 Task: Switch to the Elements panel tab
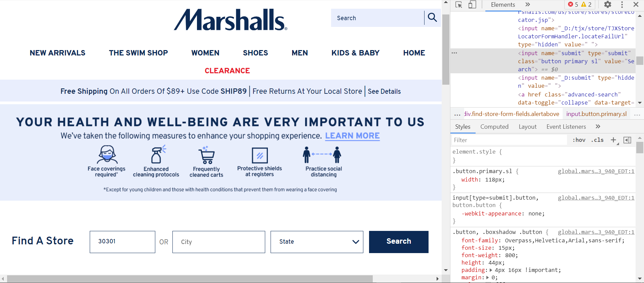503,5
